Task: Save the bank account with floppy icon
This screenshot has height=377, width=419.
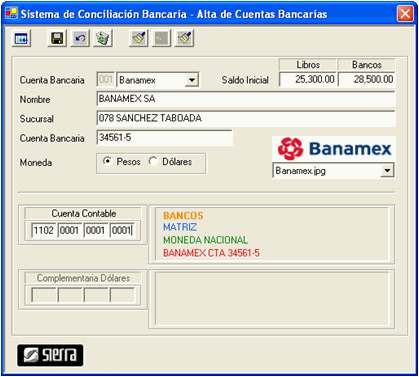Action: pyautogui.click(x=57, y=38)
